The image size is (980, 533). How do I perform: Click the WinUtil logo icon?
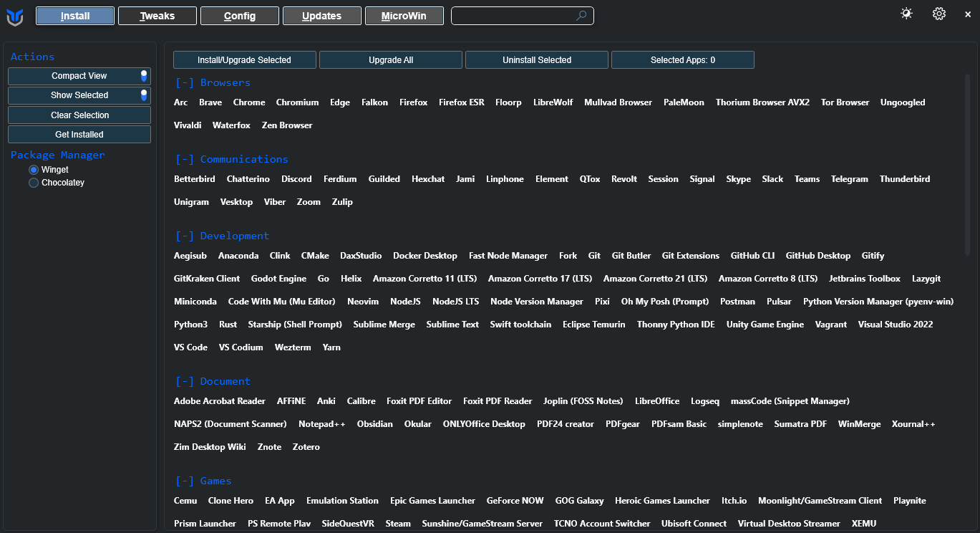pyautogui.click(x=15, y=16)
